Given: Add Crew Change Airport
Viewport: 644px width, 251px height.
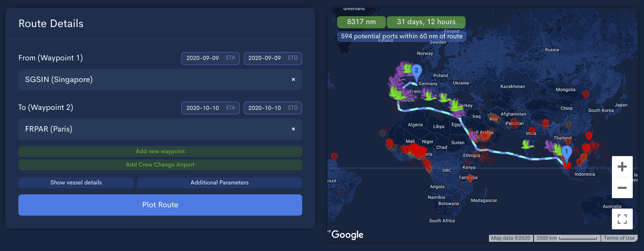Looking at the screenshot, I should click(160, 165).
